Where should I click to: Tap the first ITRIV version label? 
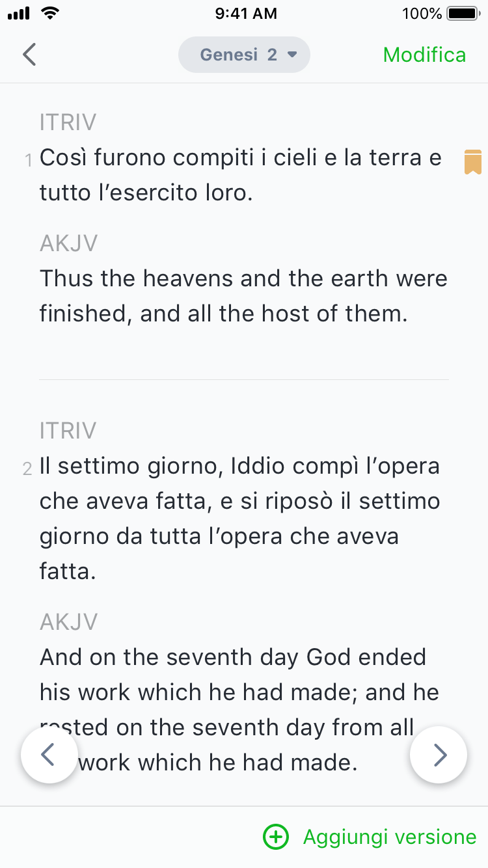[68, 122]
